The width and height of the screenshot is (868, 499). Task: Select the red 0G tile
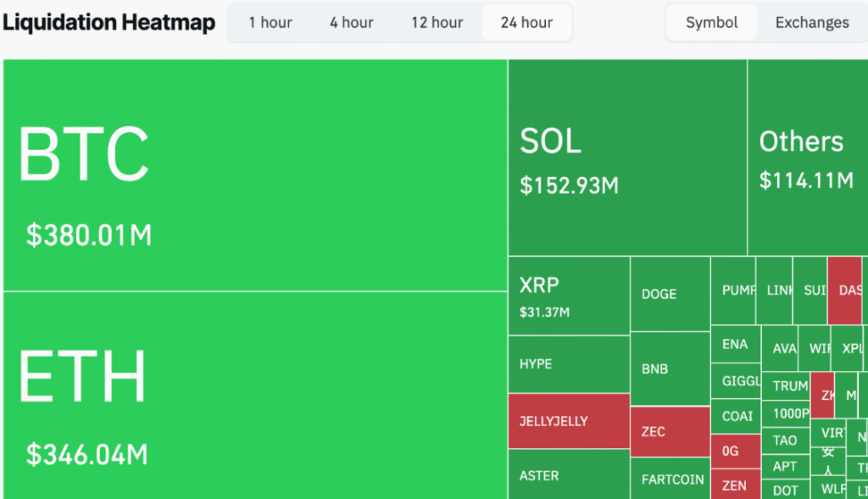click(x=734, y=452)
